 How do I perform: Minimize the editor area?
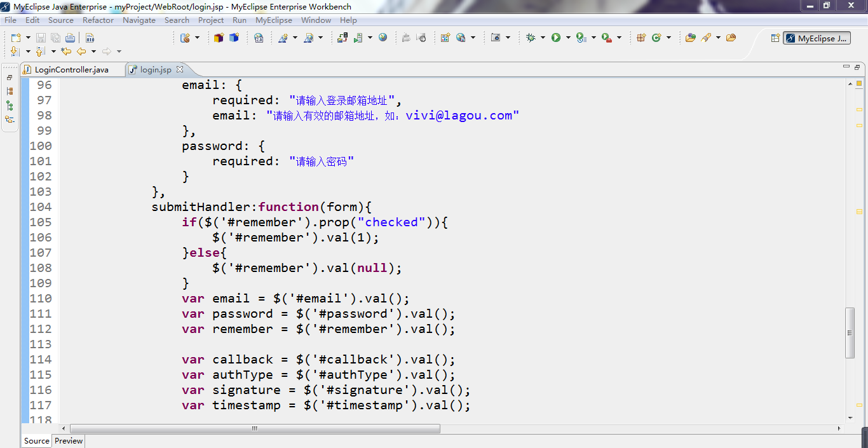coord(846,66)
